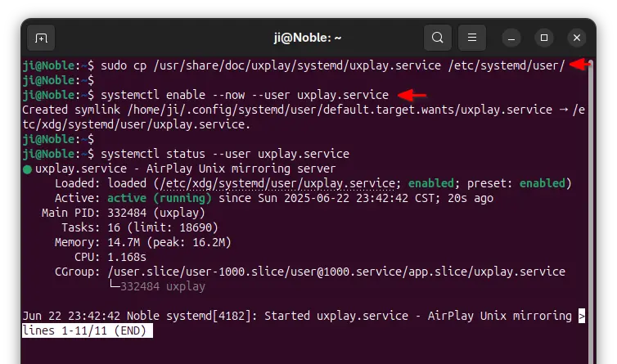Click the 'systemctl status --user uxplay.service' command
617x364 pixels.
tap(225, 154)
